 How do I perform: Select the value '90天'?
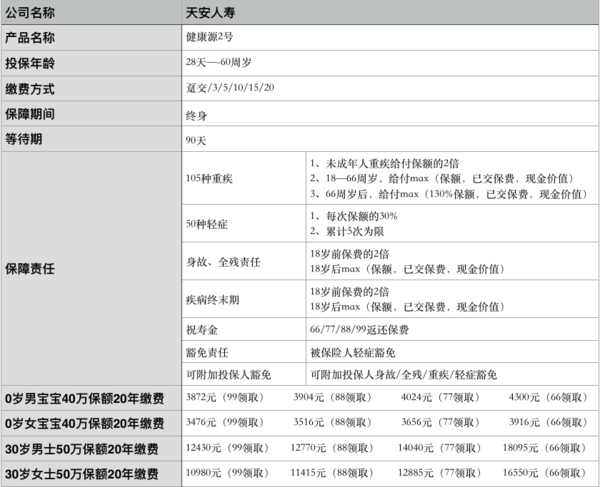(x=196, y=140)
